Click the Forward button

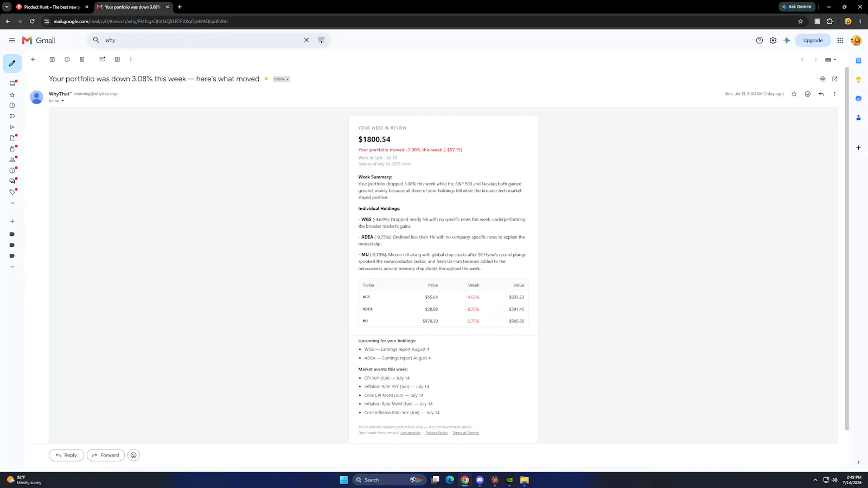106,455
